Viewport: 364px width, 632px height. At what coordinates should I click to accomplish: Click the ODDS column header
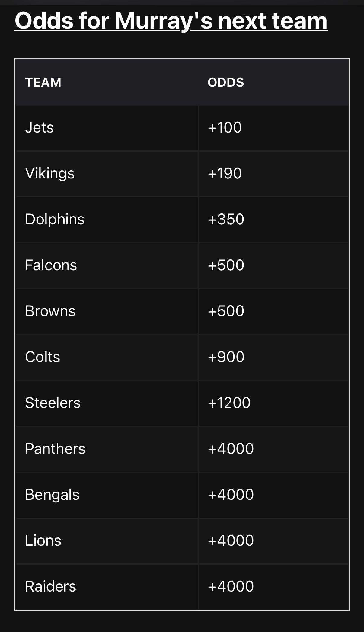pyautogui.click(x=226, y=82)
